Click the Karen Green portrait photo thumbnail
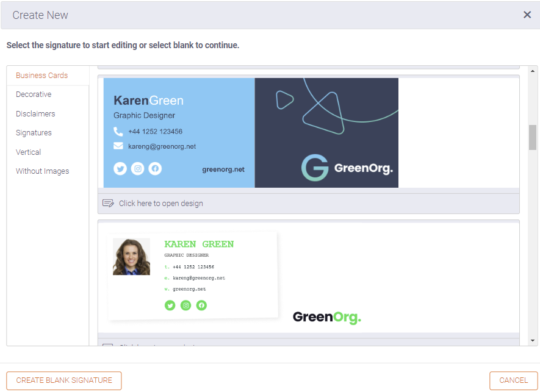The height and width of the screenshot is (392, 540). coord(131,256)
